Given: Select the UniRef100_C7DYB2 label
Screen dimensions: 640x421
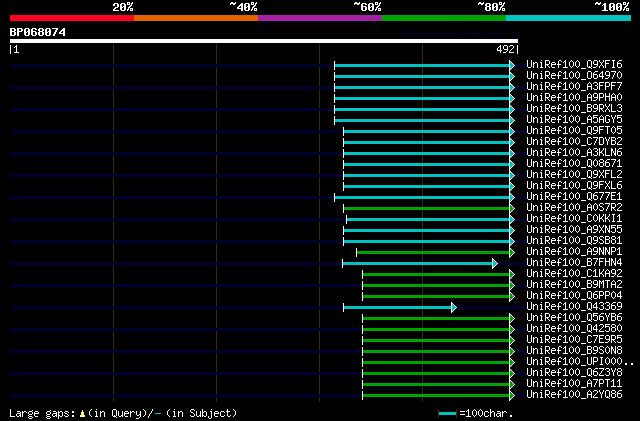Looking at the screenshot, I should point(574,142).
